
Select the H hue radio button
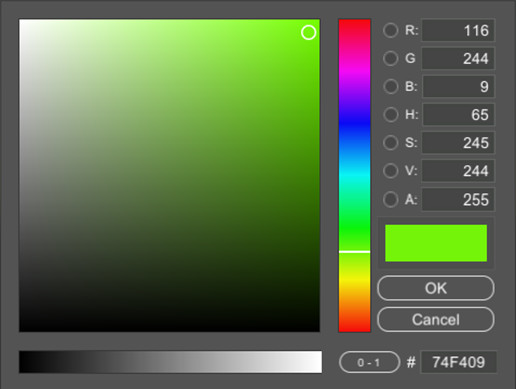point(390,114)
